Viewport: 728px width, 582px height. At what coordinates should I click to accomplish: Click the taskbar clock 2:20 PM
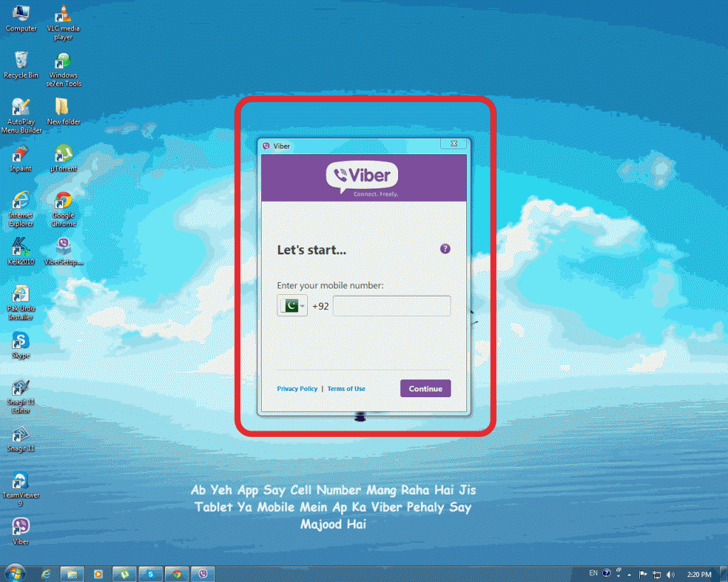700,575
